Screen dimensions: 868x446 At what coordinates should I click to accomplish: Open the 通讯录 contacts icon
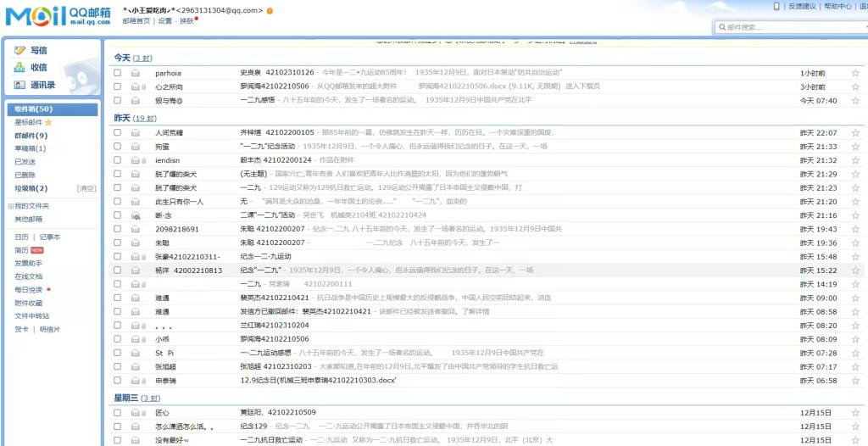click(20, 86)
